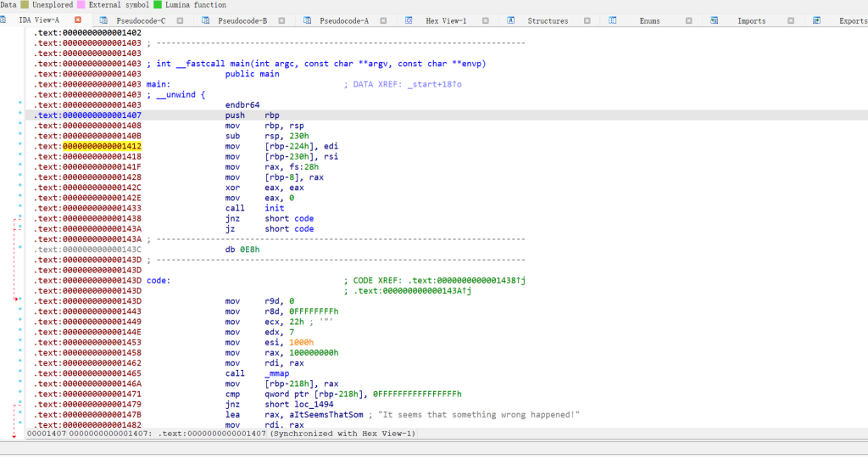Image resolution: width=868 pixels, height=465 pixels.
Task: Click the Enums tab icon
Action: (613, 20)
